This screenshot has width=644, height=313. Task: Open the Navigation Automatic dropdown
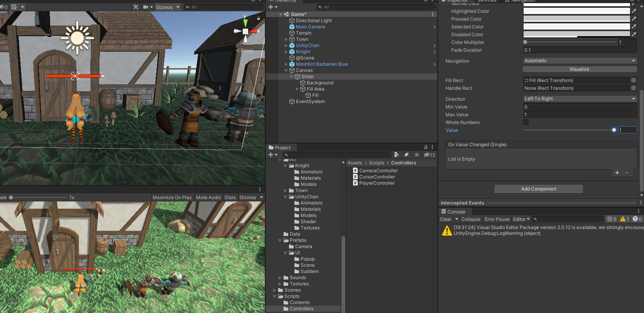[580, 61]
